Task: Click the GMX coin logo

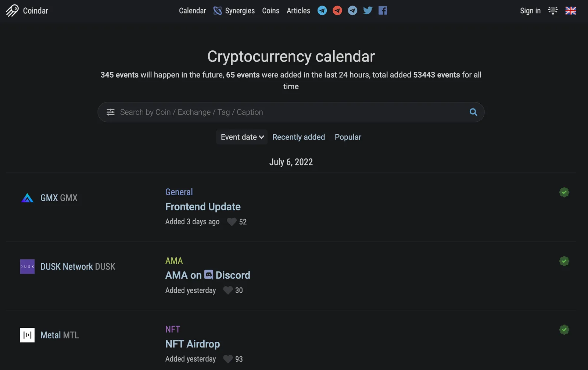Action: tap(27, 198)
